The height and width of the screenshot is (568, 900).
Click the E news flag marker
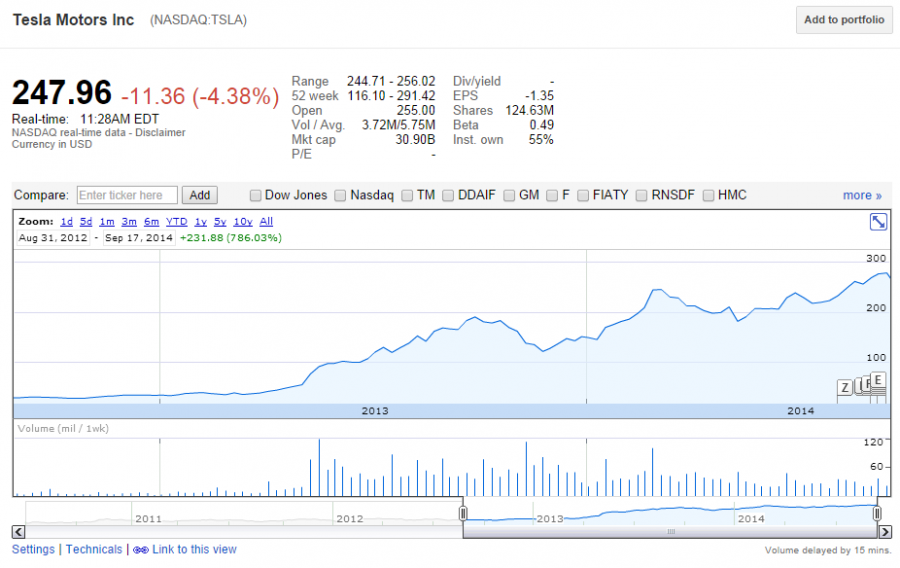pos(878,379)
